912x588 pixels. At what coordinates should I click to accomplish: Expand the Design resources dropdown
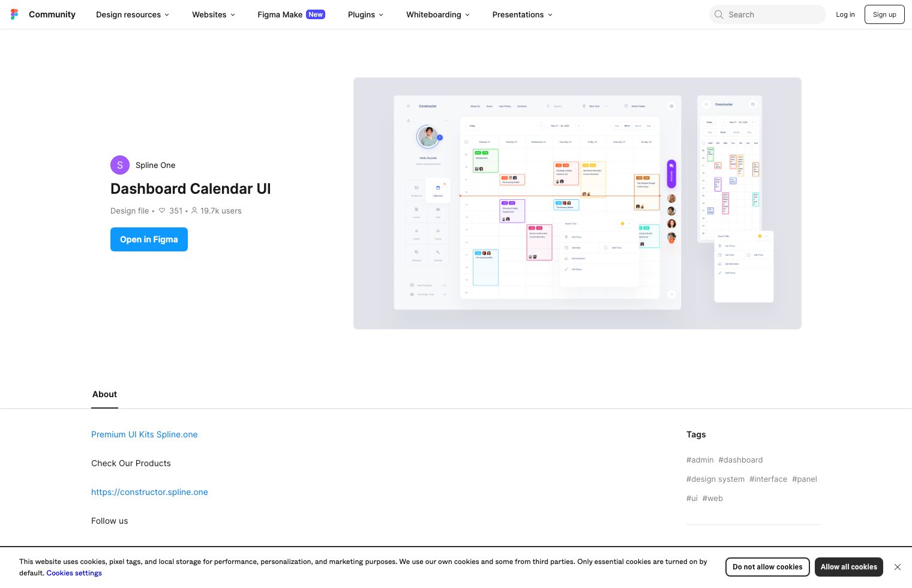(x=132, y=14)
